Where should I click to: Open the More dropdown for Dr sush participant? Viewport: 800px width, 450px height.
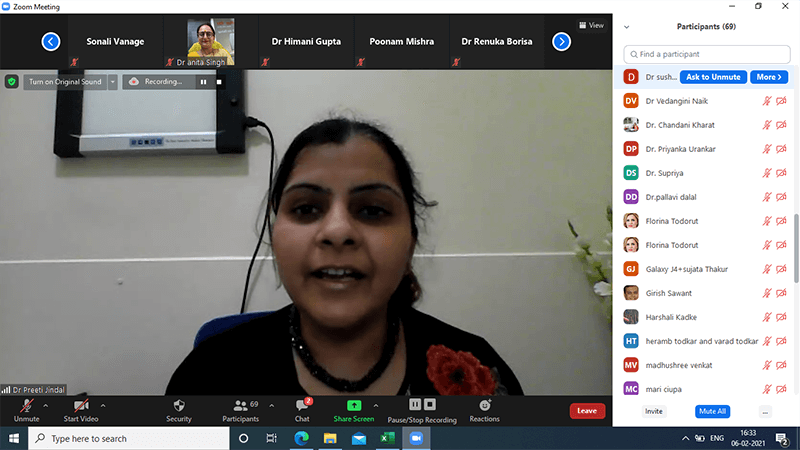(768, 76)
